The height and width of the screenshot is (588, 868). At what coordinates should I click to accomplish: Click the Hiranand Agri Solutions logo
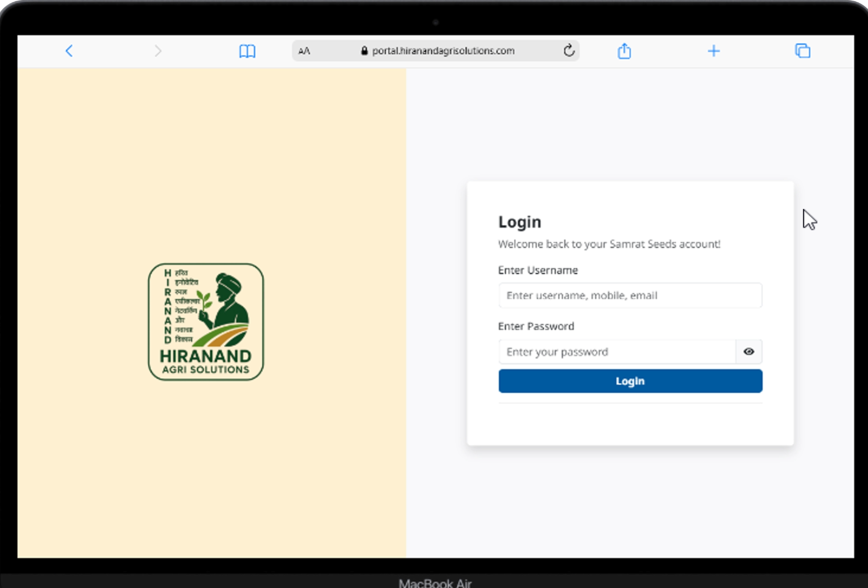tap(206, 322)
